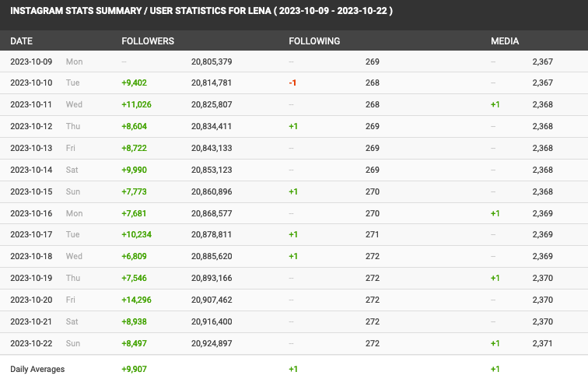The width and height of the screenshot is (588, 386).
Task: Click follower gain +11,026
Action: click(x=137, y=104)
